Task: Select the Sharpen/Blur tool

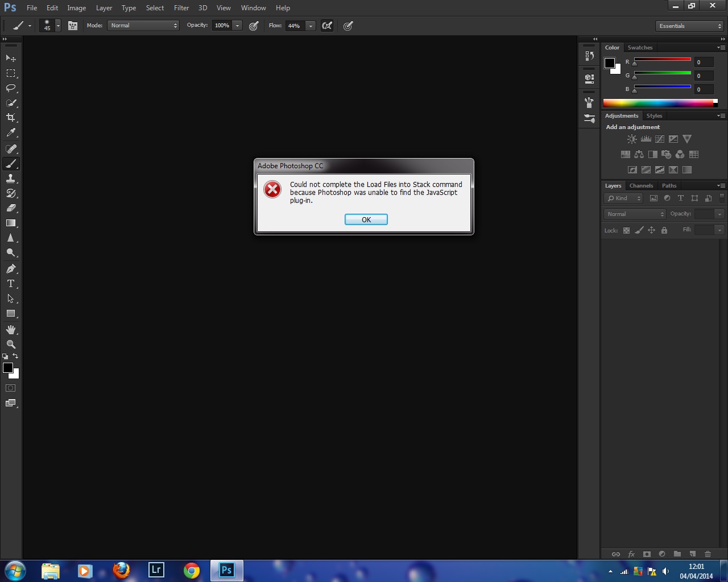Action: coord(11,238)
